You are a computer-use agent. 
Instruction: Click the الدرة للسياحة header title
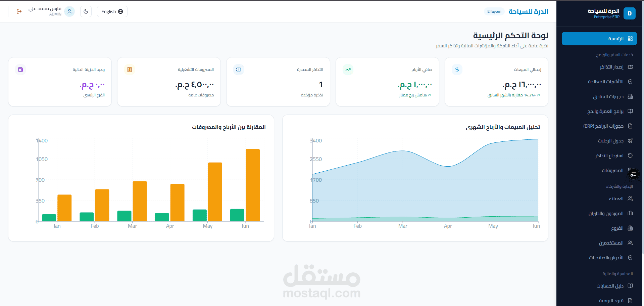tap(528, 11)
